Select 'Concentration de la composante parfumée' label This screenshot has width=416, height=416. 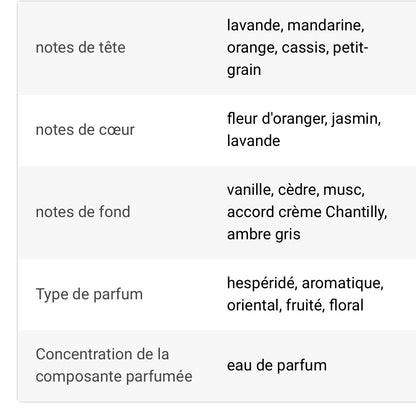point(114,366)
